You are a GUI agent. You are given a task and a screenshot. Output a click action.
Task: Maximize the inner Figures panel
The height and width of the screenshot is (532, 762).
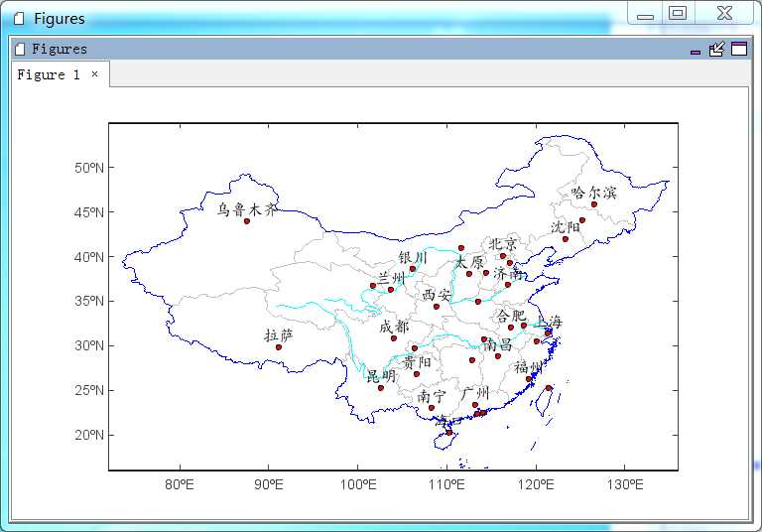coord(738,49)
